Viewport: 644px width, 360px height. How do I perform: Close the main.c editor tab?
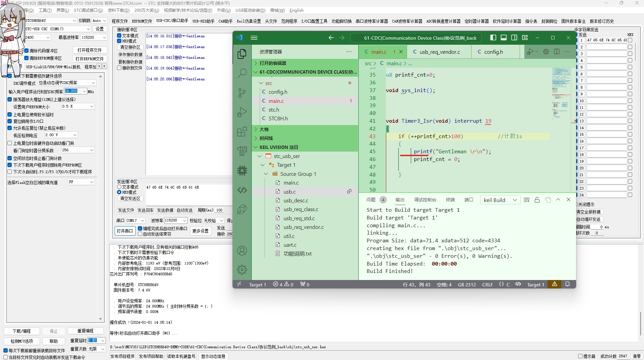[x=401, y=52]
